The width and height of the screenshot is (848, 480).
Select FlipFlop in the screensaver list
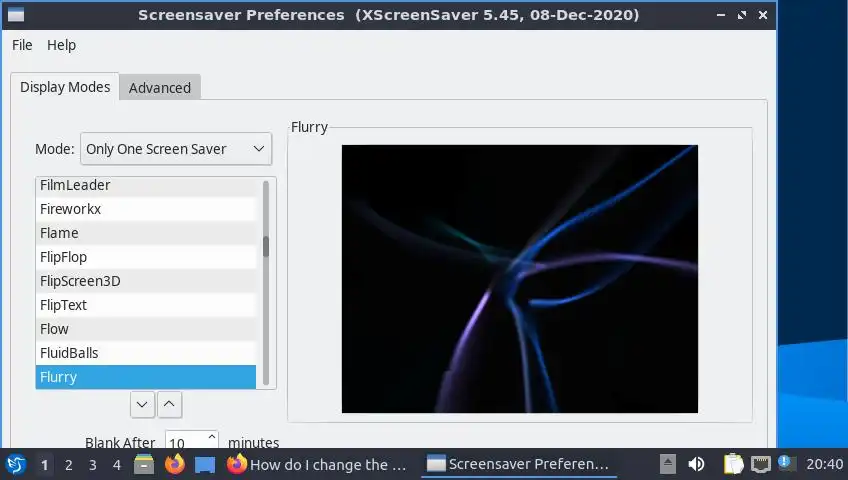[146, 257]
